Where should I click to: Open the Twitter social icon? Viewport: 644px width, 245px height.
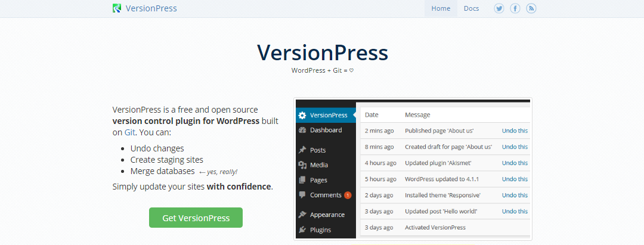[x=499, y=8]
